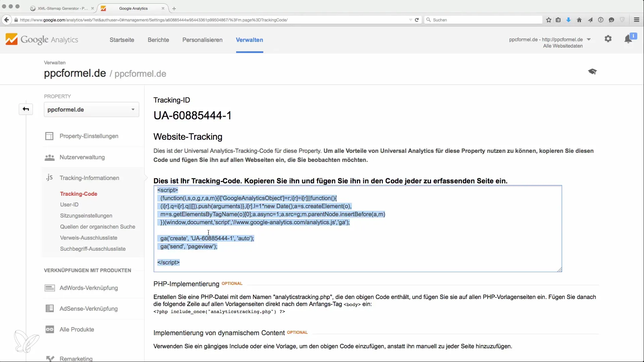Click the UA-60885444-1 tracking ID text
644x362 pixels.
[x=193, y=115]
